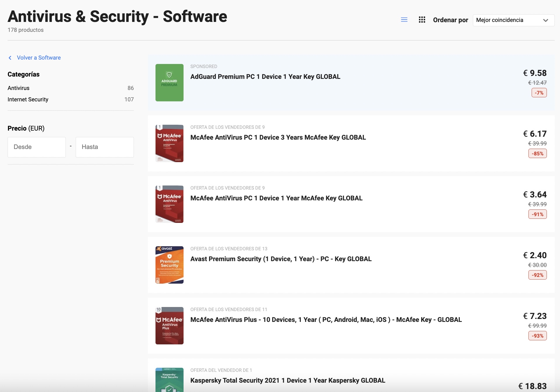Open Kaspersky Total Security product image
This screenshot has height=392, width=560.
click(170, 380)
